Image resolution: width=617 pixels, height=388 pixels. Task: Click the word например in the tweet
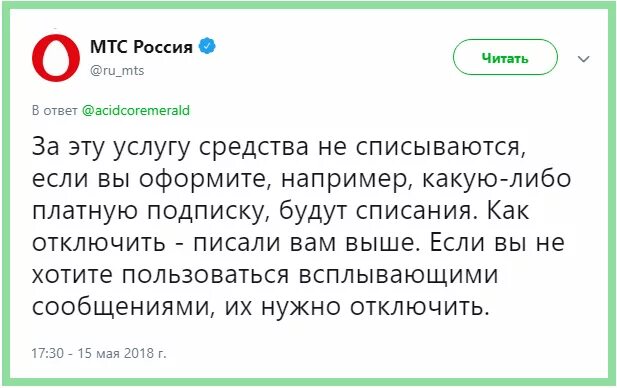click(x=346, y=179)
